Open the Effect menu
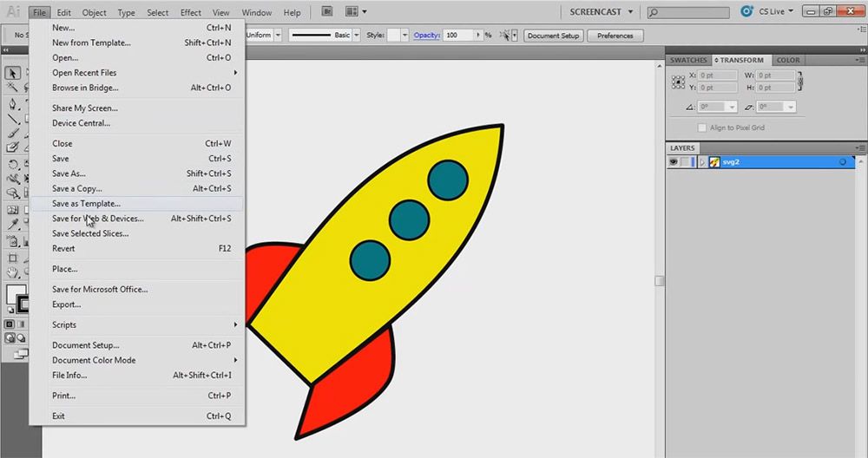Image resolution: width=868 pixels, height=458 pixels. 190,12
